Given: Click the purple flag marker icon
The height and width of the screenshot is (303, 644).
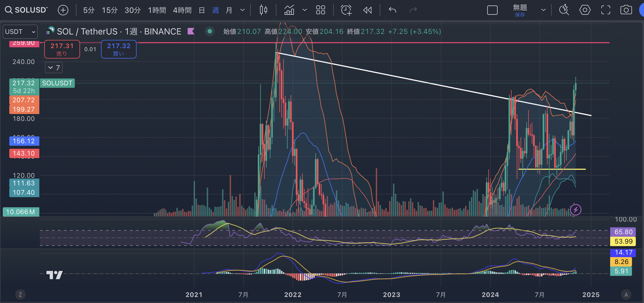Looking at the screenshot, I should [x=191, y=31].
